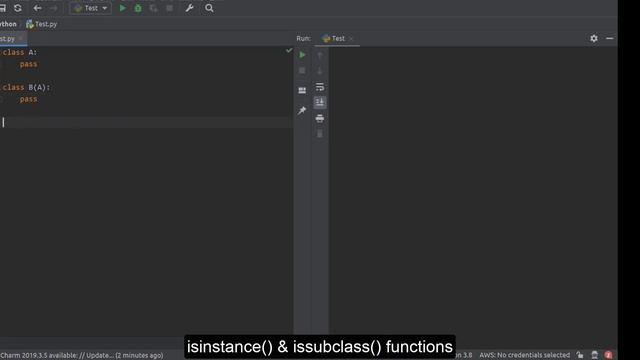Click the 'class B(A):' code line
Screen dimensions: 640x360
(x=26, y=87)
